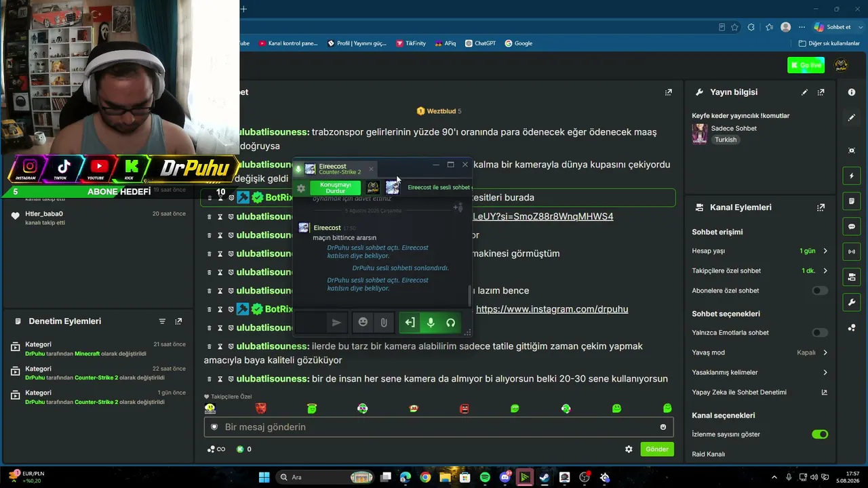Show hidden system tray icons
This screenshot has height=488, width=868.
(774, 477)
